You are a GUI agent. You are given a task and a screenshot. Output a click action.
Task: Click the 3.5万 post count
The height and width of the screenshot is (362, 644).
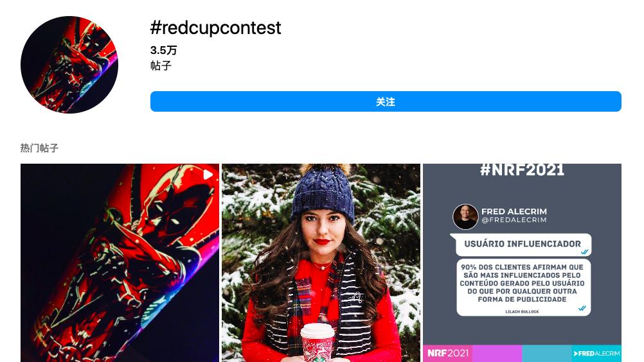(163, 51)
